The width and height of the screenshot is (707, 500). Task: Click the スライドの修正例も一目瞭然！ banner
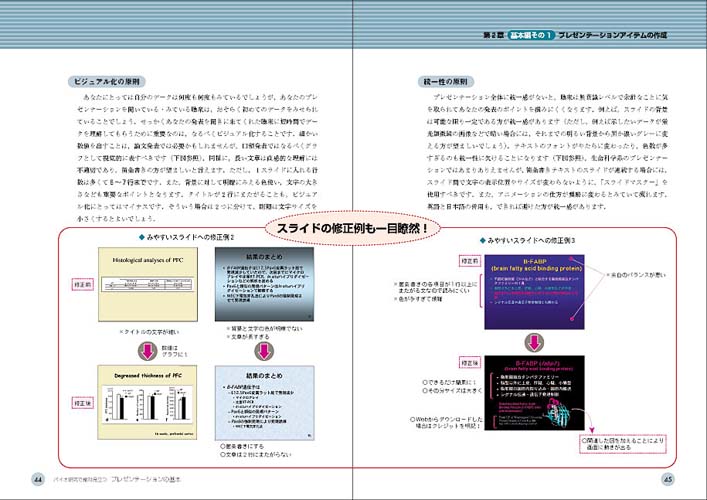353,227
